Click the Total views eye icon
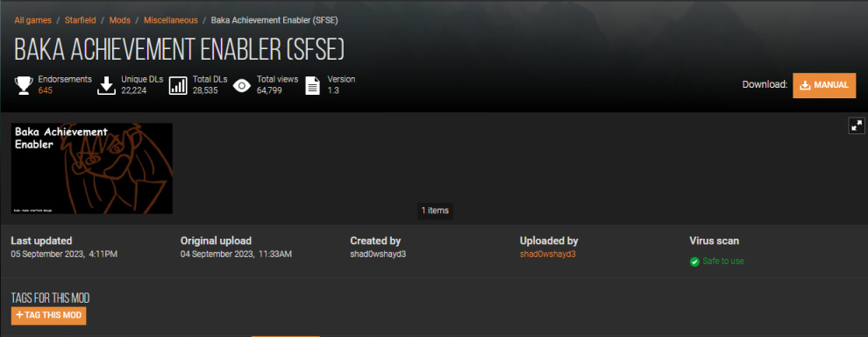Image resolution: width=868 pixels, height=337 pixels. point(241,85)
